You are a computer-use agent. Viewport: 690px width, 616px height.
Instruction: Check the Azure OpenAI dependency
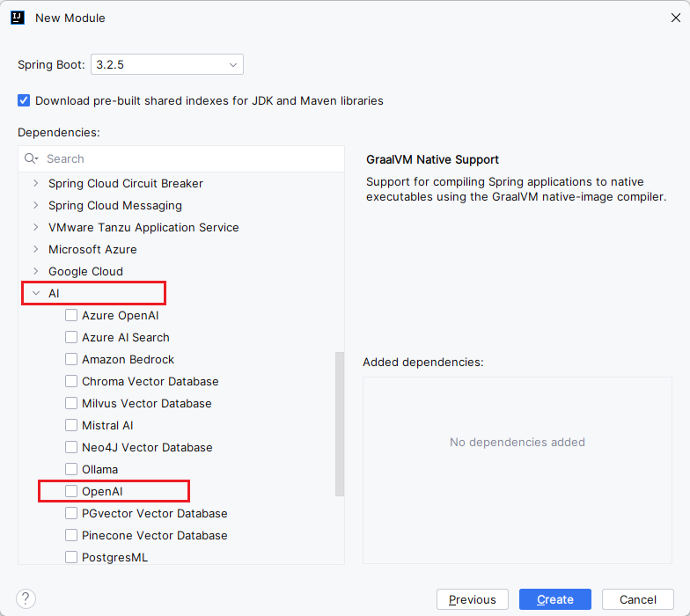(x=71, y=315)
